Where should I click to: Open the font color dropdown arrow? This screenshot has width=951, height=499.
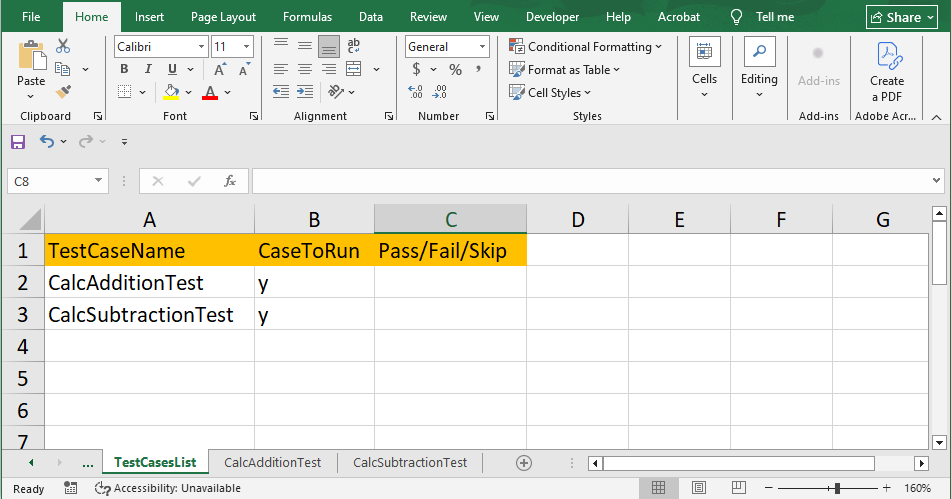[227, 92]
